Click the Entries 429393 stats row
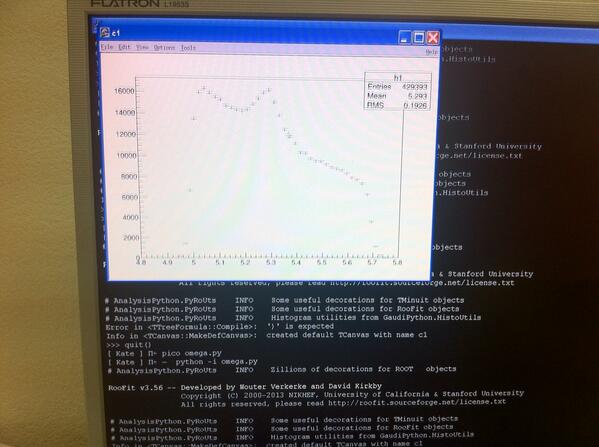This screenshot has height=447, width=599. tap(397, 87)
